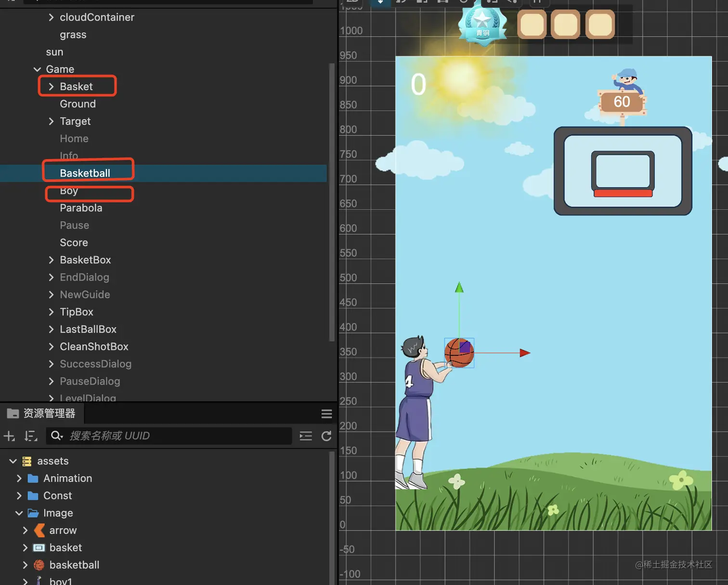Expand the basket asset

pos(26,548)
